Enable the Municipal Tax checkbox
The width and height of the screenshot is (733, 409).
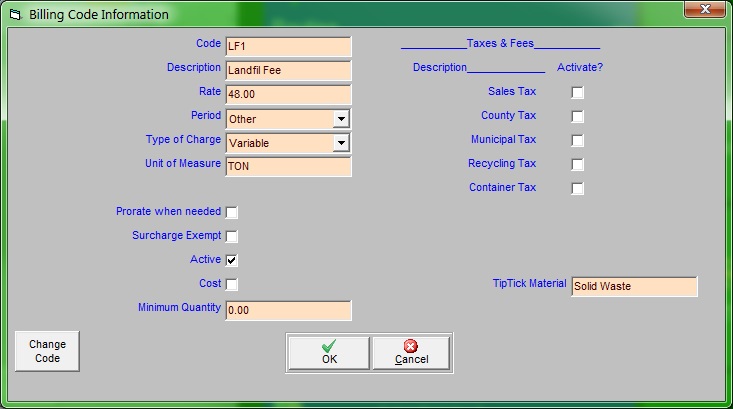coord(577,140)
